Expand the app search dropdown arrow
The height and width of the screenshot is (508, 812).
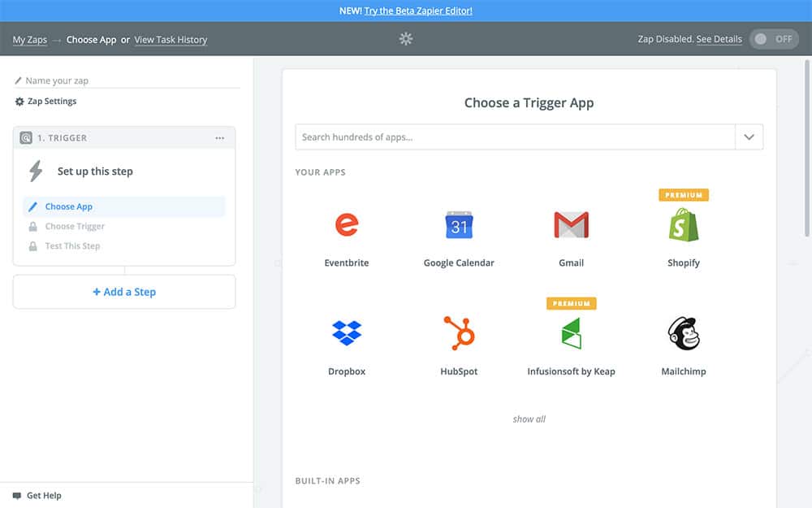(x=749, y=137)
